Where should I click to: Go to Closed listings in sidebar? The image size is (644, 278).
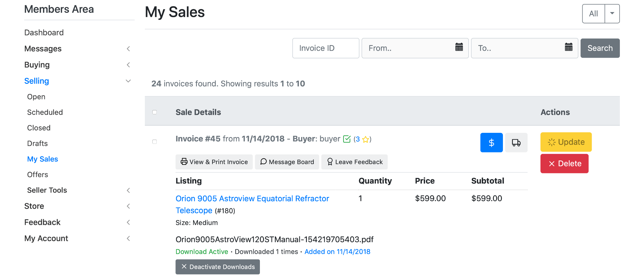coord(39,128)
